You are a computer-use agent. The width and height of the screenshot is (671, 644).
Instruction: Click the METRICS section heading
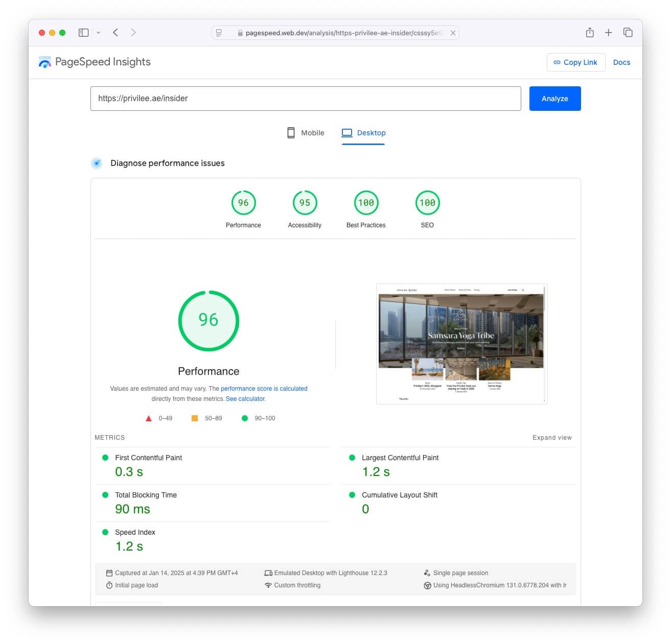tap(110, 438)
